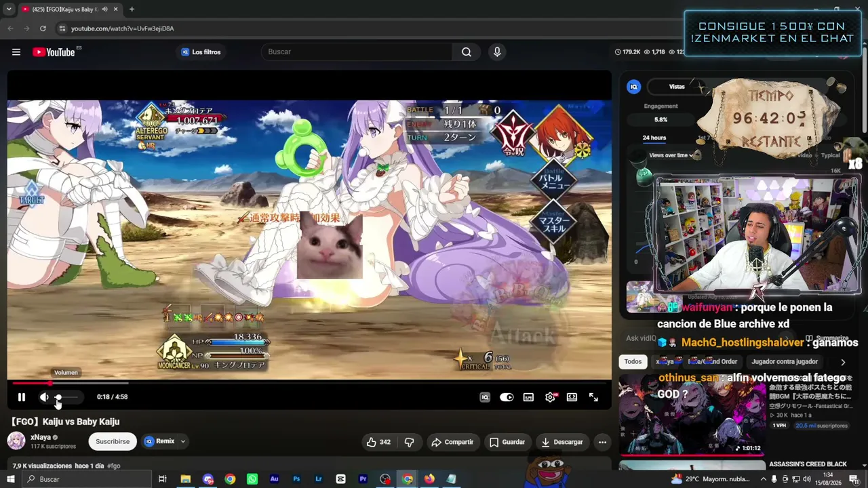
Task: Go back in browser history
Action: pyautogui.click(x=10, y=28)
